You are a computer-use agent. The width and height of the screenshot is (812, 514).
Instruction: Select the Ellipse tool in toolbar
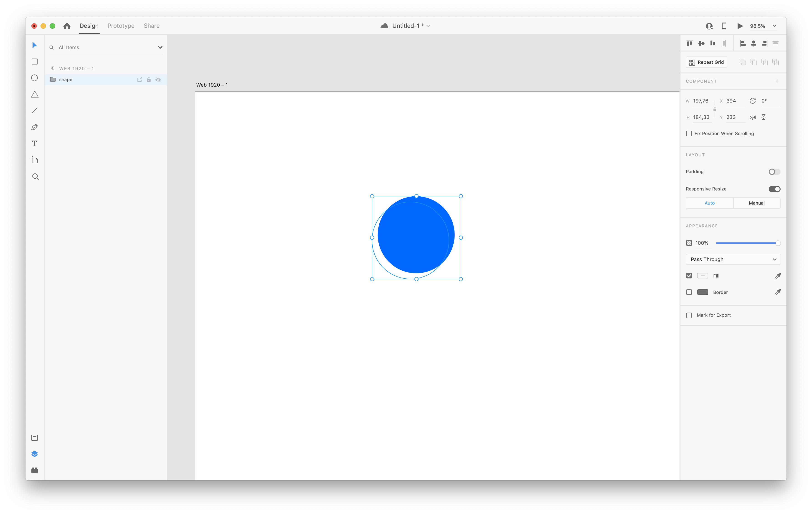[34, 77]
